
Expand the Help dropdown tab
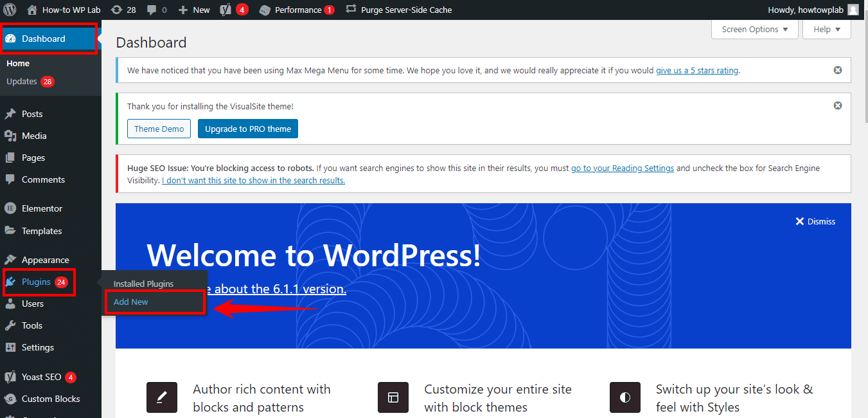click(x=826, y=30)
